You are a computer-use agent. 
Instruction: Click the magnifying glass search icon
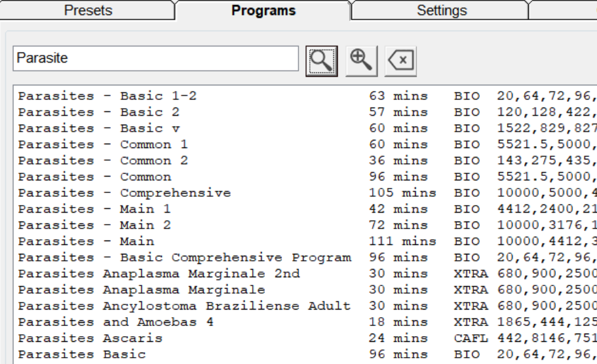click(x=322, y=60)
